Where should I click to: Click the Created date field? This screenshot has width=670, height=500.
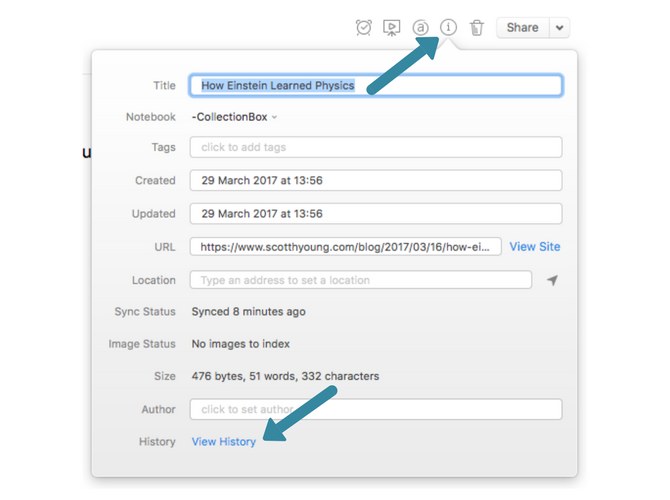(376, 181)
